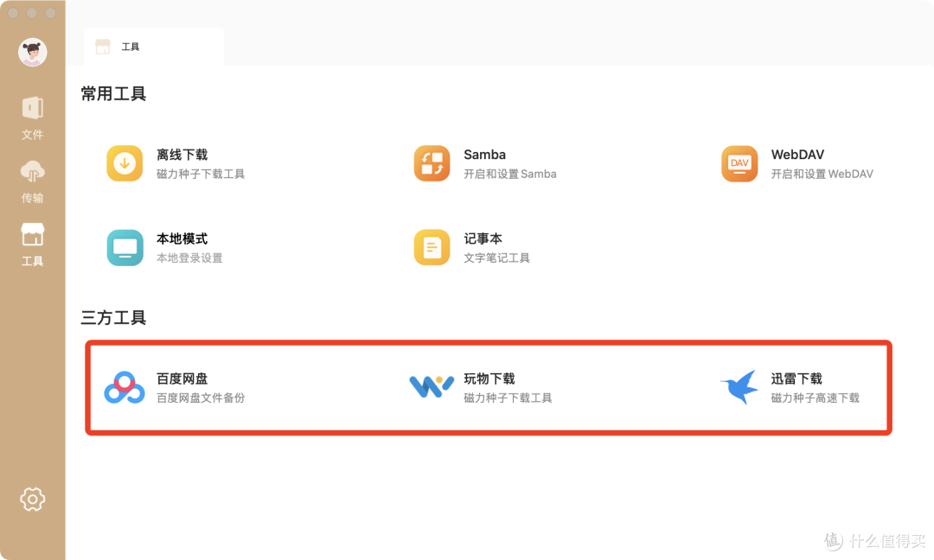
Task: Click the WebDAV DAV icon
Action: coord(739,163)
